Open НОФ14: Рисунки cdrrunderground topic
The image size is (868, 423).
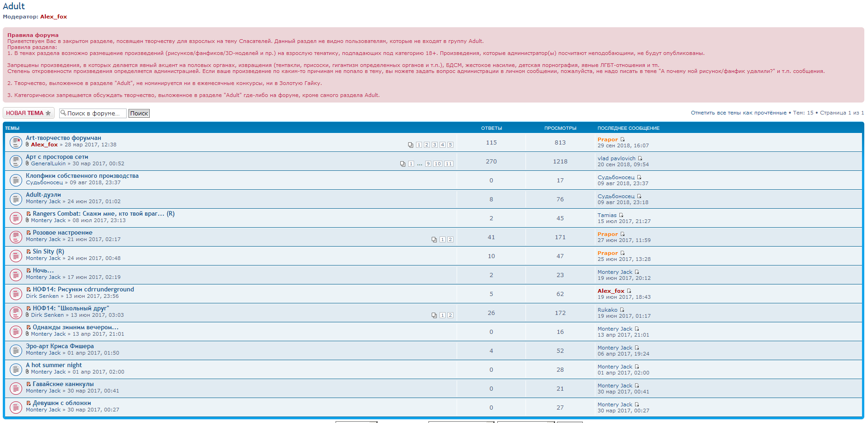83,289
